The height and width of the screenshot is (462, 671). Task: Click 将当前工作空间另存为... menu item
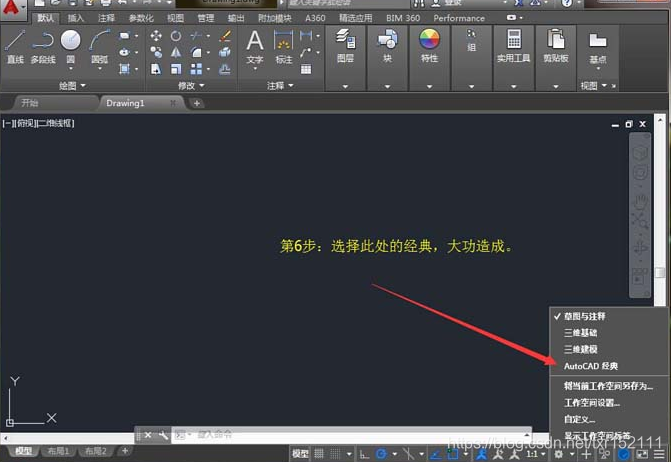click(609, 386)
